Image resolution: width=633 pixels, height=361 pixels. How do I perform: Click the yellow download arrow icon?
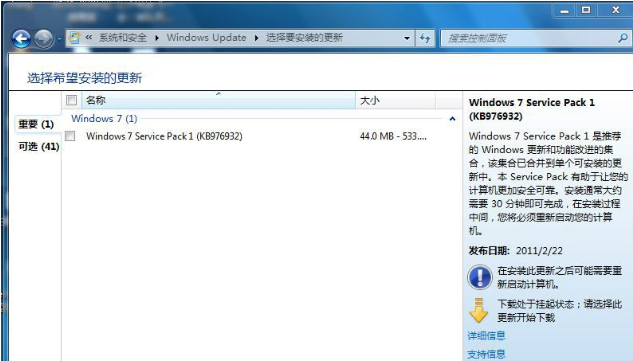(479, 310)
